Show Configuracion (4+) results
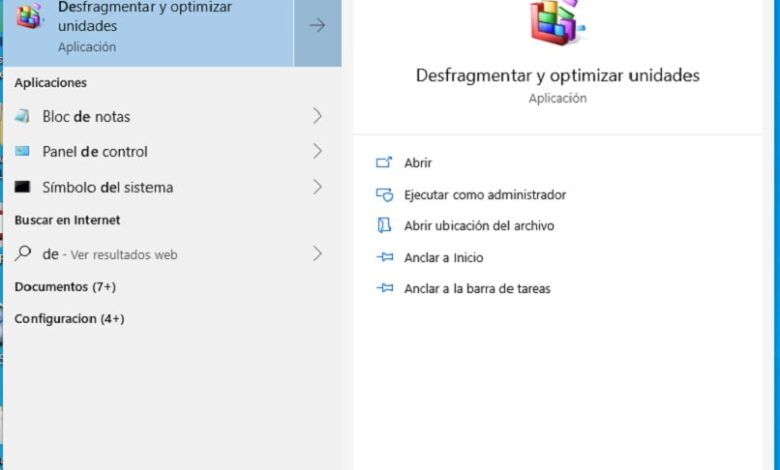This screenshot has height=470, width=780. 69,319
